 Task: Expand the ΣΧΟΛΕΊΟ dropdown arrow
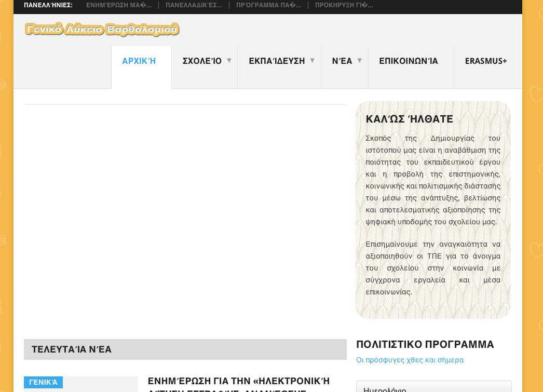229,61
